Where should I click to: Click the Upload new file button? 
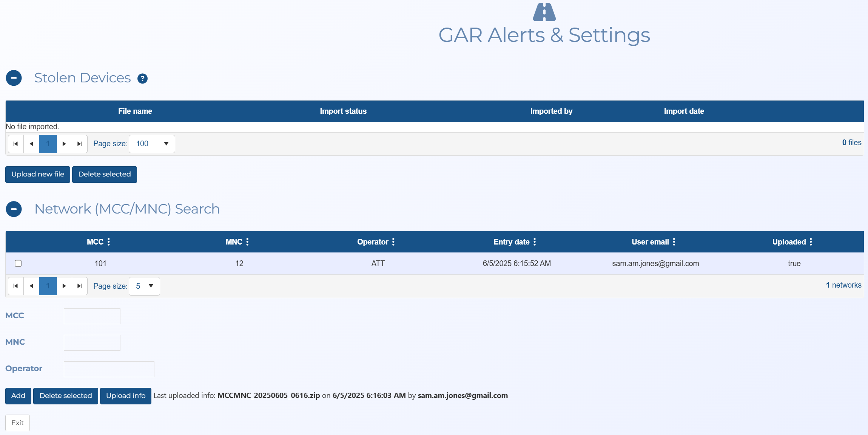(x=38, y=174)
